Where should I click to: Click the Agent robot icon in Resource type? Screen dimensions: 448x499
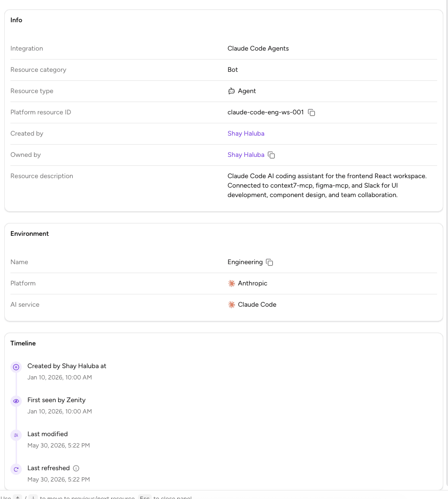(x=231, y=91)
